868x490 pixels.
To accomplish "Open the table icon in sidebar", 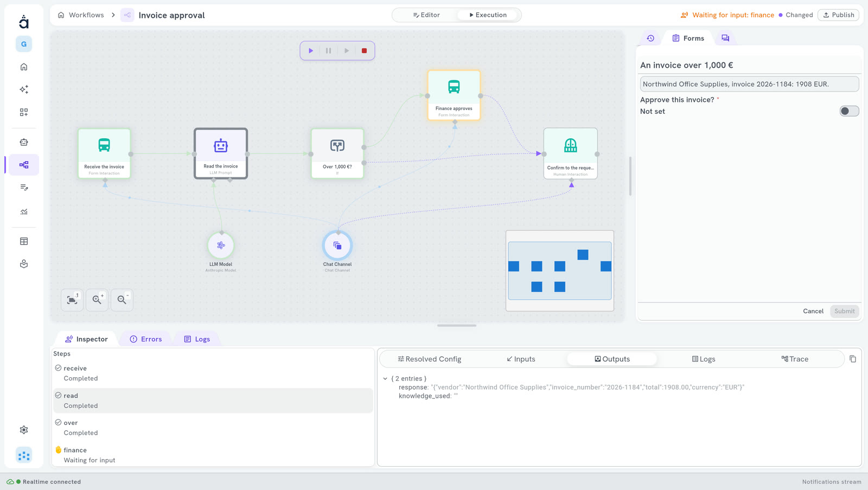I will pos(24,241).
